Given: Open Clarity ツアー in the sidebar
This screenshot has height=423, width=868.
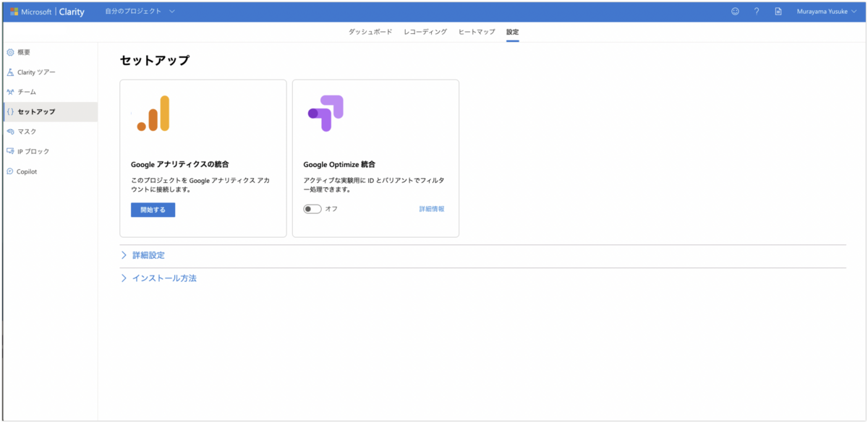Looking at the screenshot, I should [x=49, y=72].
